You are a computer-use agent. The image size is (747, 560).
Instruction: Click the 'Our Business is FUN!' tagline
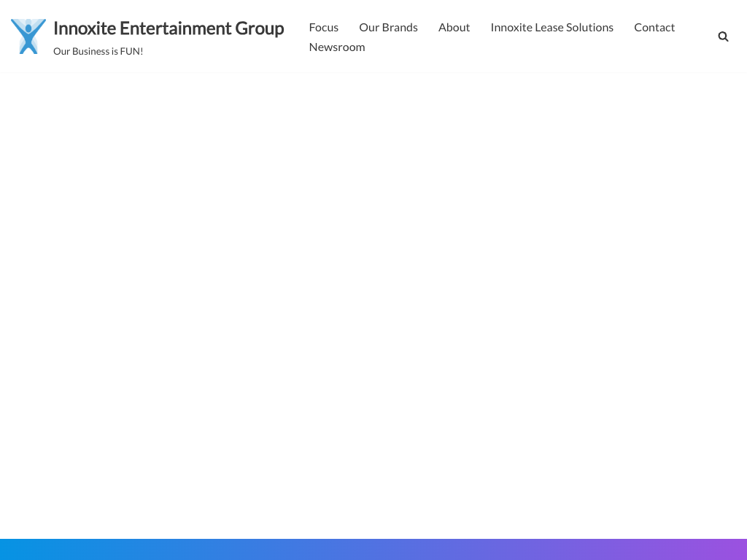point(98,51)
